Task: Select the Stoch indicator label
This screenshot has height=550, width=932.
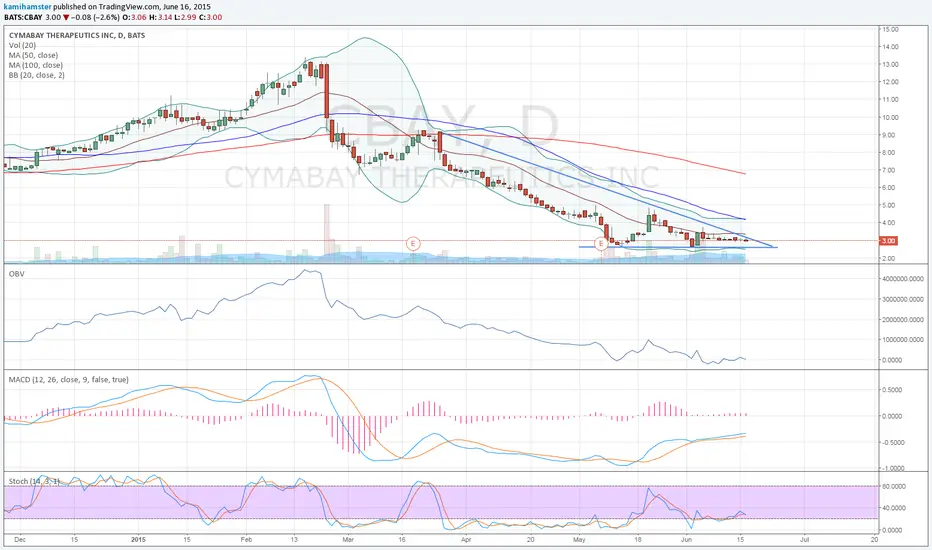Action: (x=34, y=481)
